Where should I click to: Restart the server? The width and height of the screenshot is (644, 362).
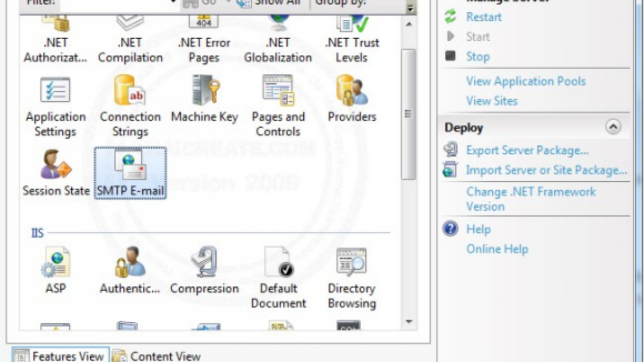coord(483,17)
